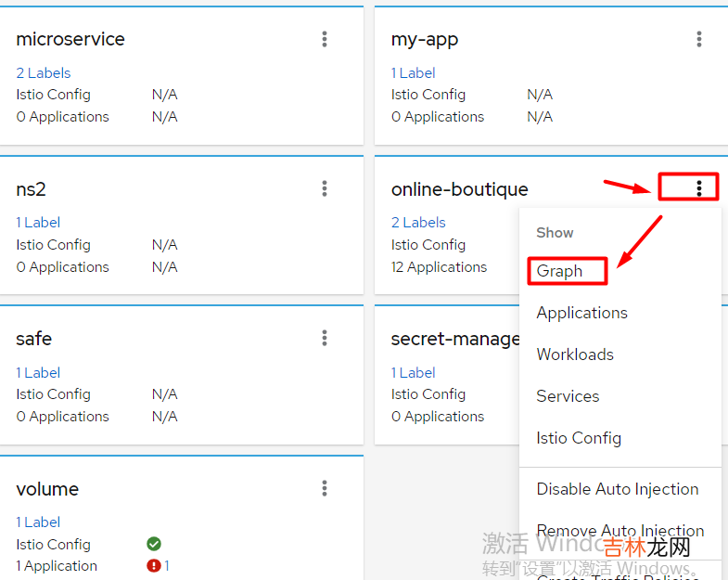
Task: Open kebab menu on microservice card
Action: 325,39
